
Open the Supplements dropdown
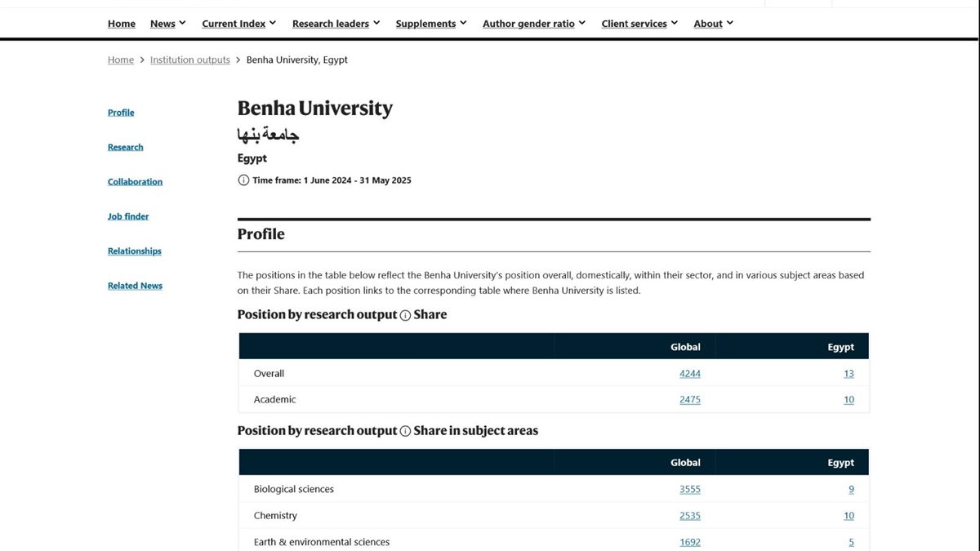[x=430, y=24]
